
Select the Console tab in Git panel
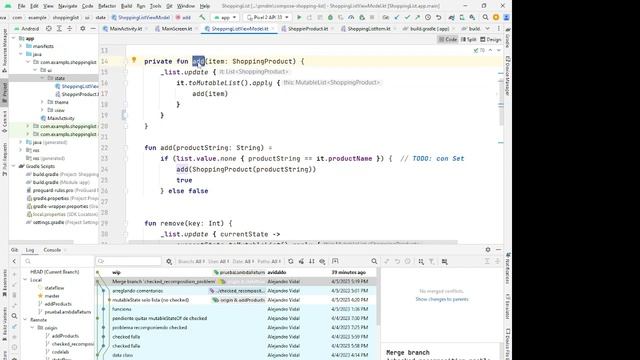pos(52,250)
